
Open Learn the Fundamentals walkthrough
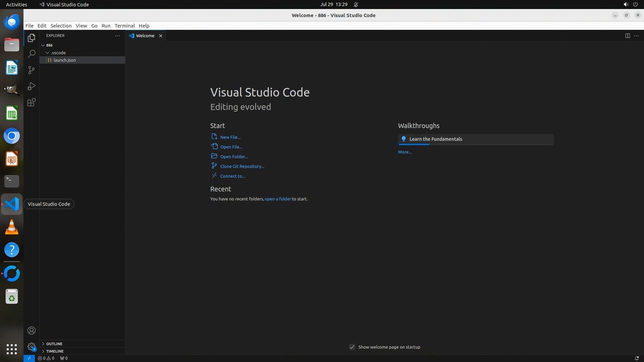435,139
